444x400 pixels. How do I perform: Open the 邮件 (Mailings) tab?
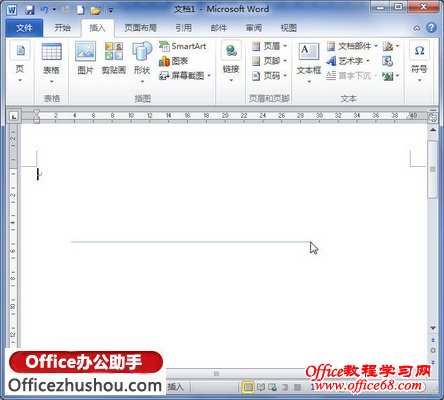[x=219, y=28]
